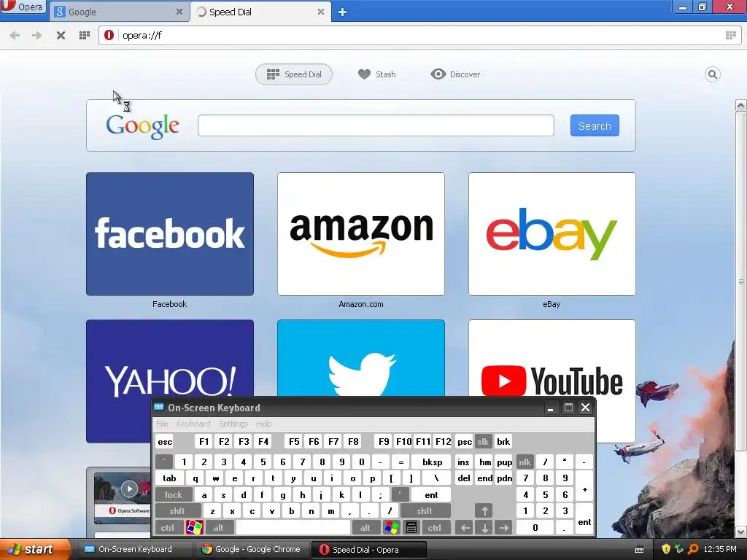Click the Windows start button
The width and height of the screenshot is (747, 560).
click(x=34, y=549)
